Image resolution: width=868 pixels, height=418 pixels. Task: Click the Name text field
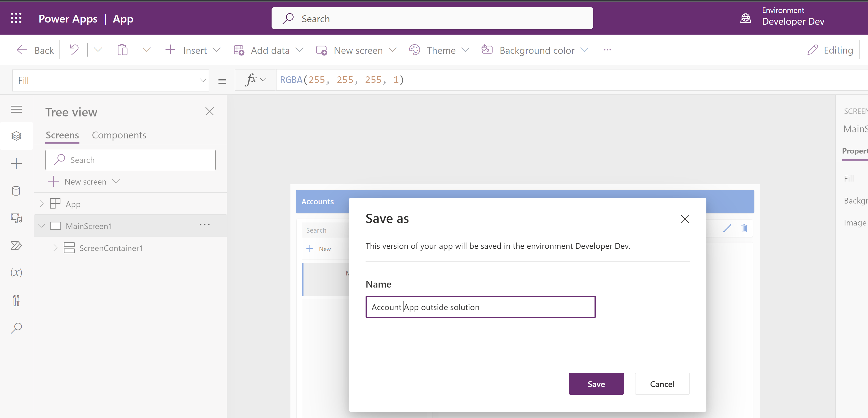pos(480,307)
